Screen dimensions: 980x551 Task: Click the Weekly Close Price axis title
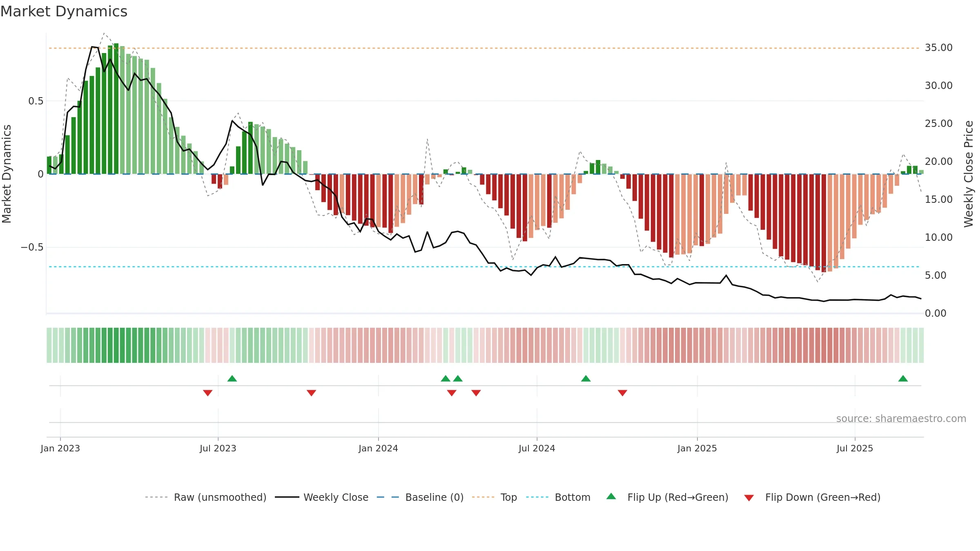tap(969, 174)
